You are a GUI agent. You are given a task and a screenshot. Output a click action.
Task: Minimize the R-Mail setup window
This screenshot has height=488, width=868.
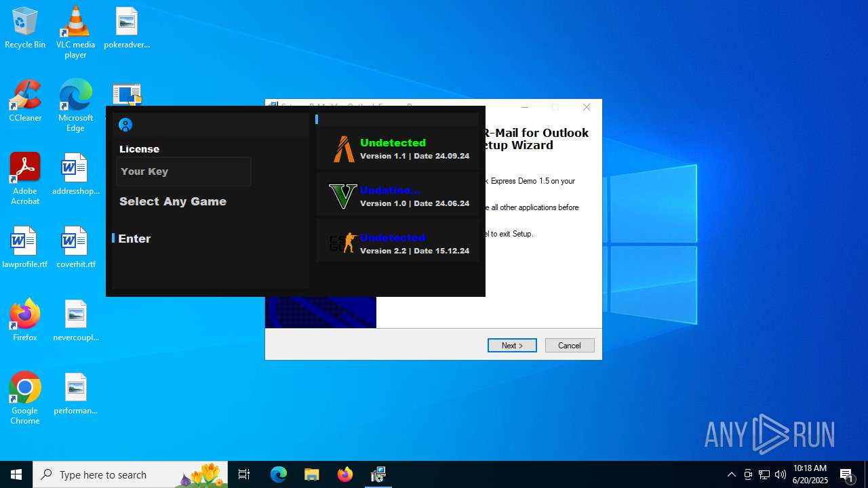(525, 107)
